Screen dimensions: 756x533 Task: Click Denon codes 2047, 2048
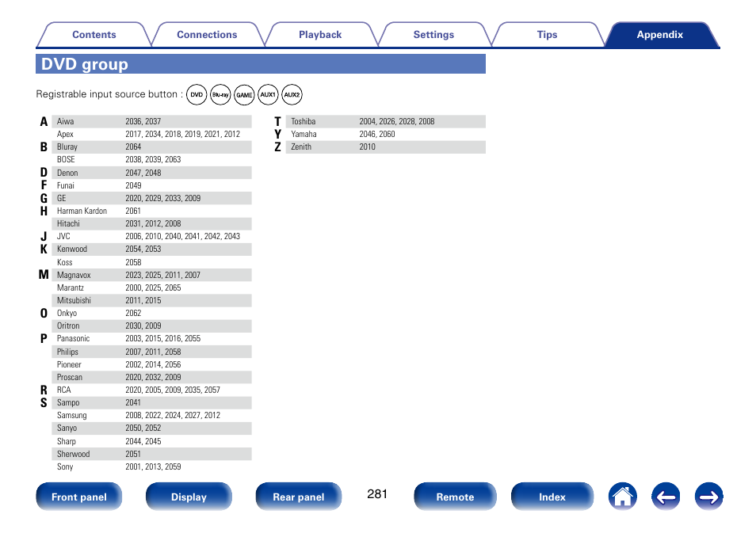tap(143, 173)
